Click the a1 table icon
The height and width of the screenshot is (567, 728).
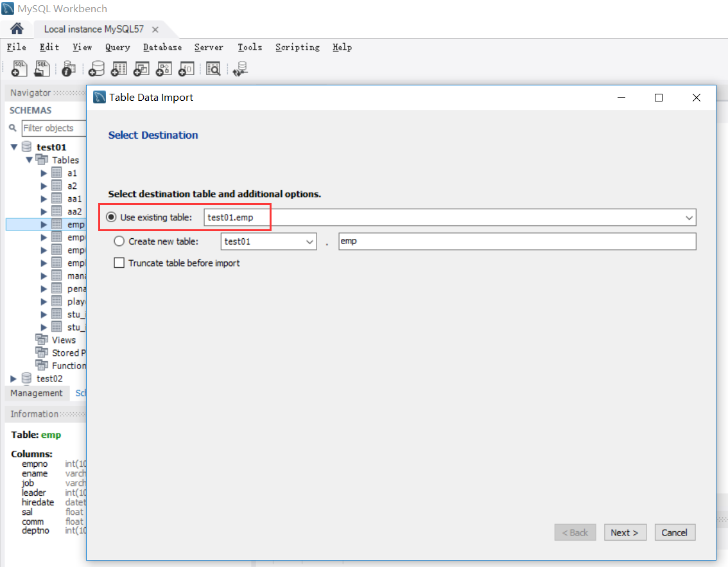pos(56,173)
